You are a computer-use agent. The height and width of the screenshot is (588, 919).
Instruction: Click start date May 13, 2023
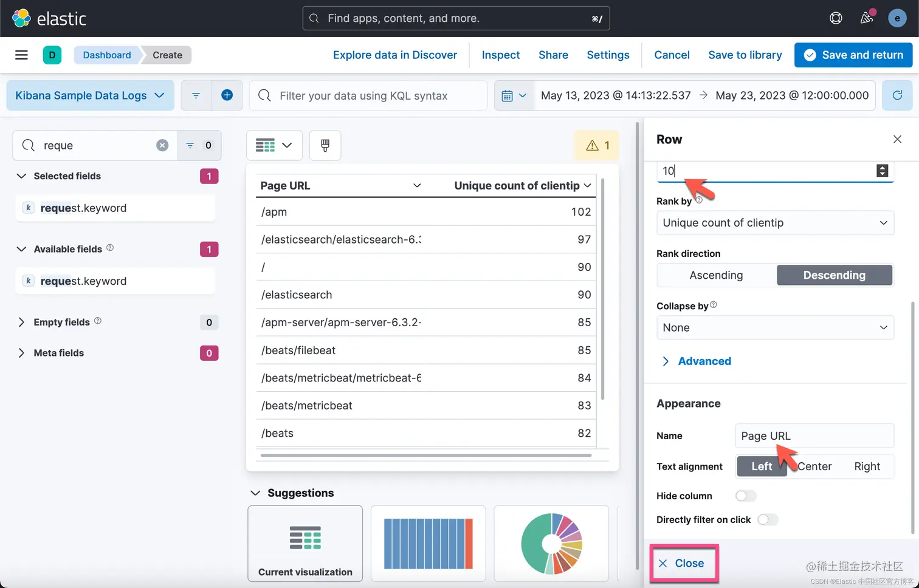pos(616,95)
